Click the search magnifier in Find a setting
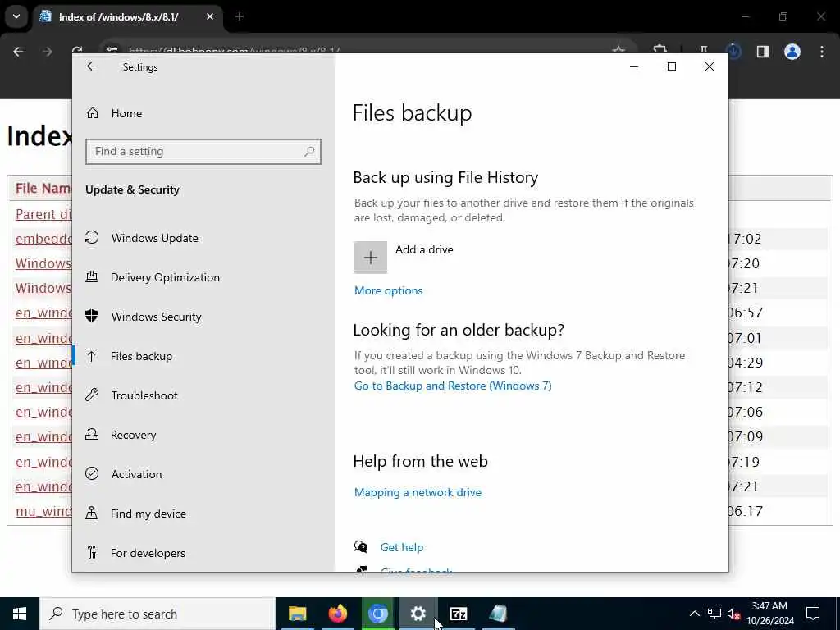Image resolution: width=840 pixels, height=630 pixels. [309, 152]
